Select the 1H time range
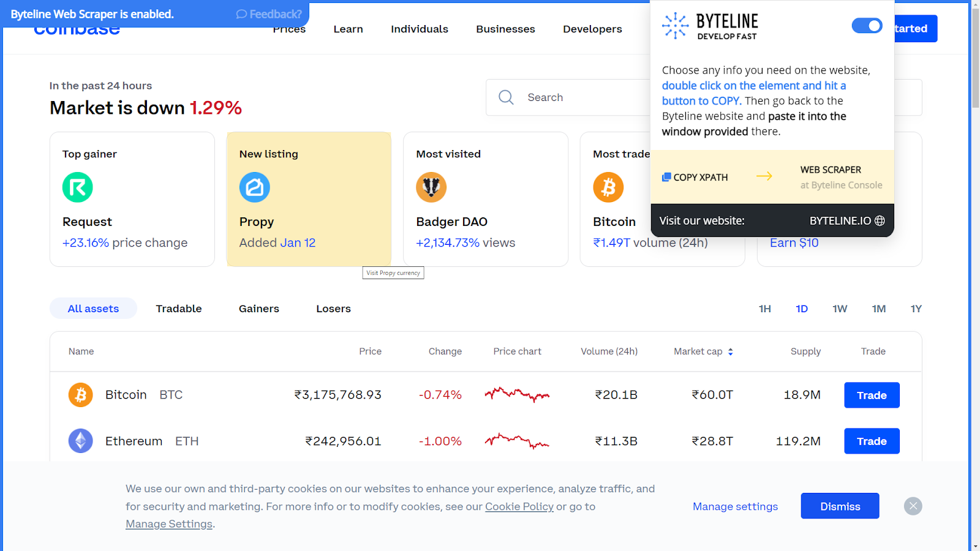 (765, 309)
